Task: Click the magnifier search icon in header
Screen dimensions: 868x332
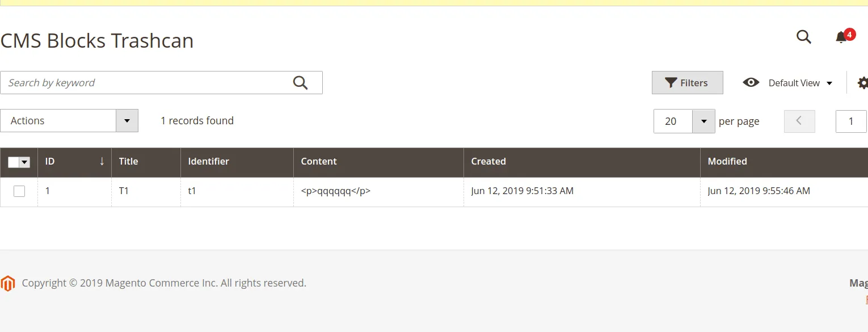Action: point(803,37)
